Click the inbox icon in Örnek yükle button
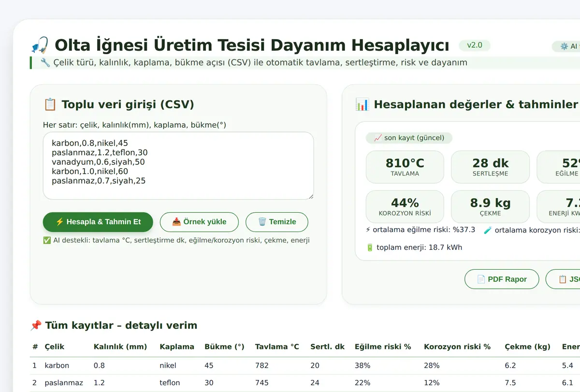The width and height of the screenshot is (580, 392). (x=177, y=222)
